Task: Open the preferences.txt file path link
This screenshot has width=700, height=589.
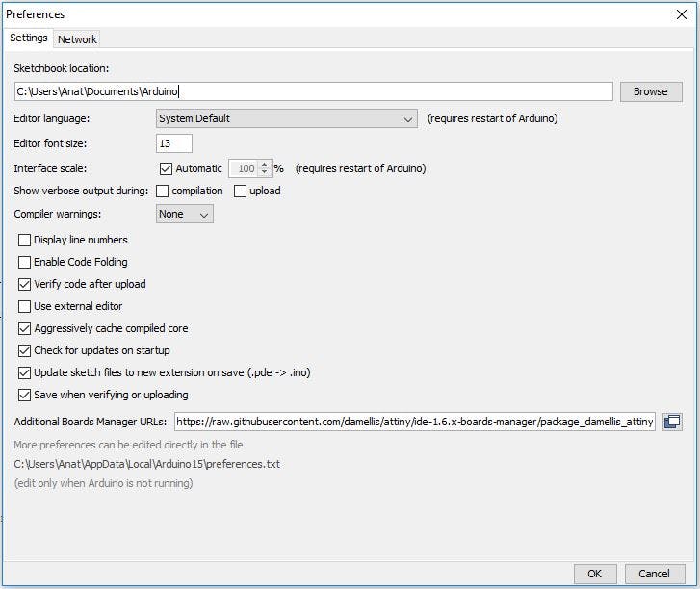Action: coord(146,464)
